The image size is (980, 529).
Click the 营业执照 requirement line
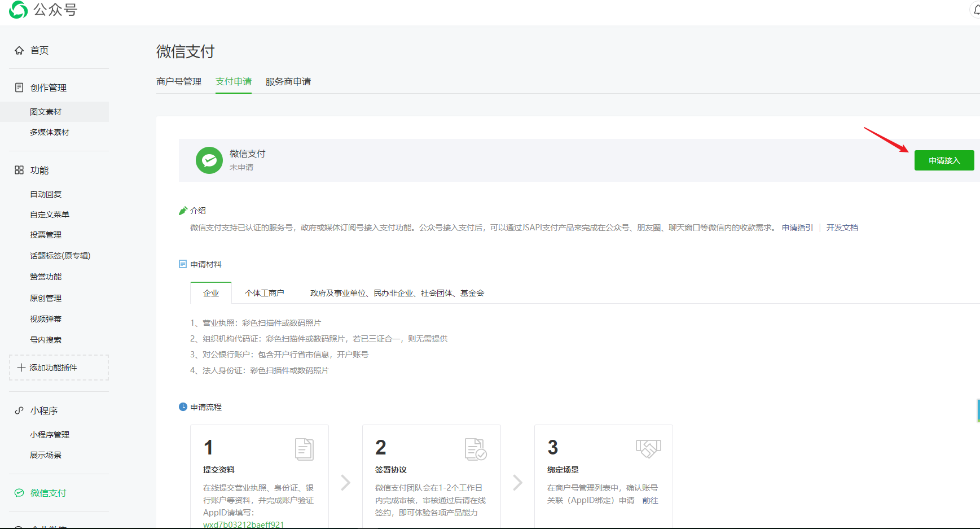coord(256,323)
